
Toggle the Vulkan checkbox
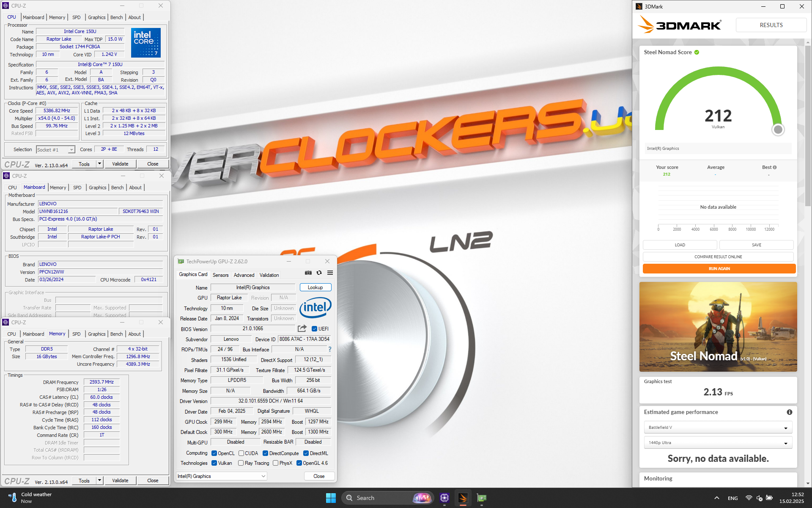(214, 463)
